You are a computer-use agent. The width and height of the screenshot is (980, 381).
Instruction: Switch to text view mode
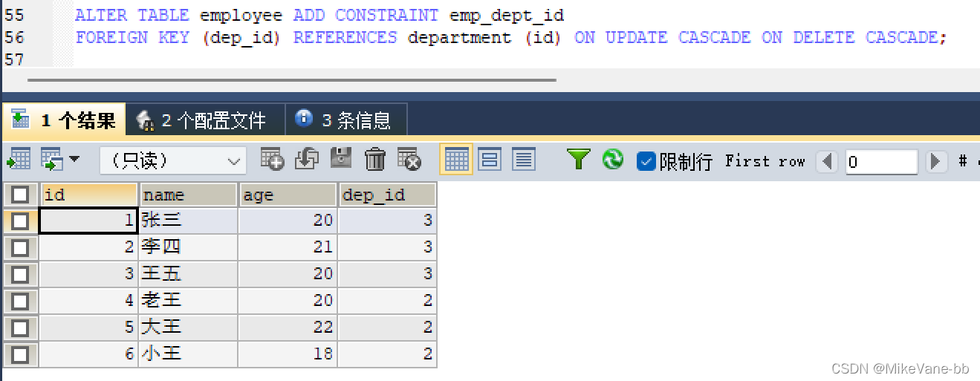[x=524, y=160]
